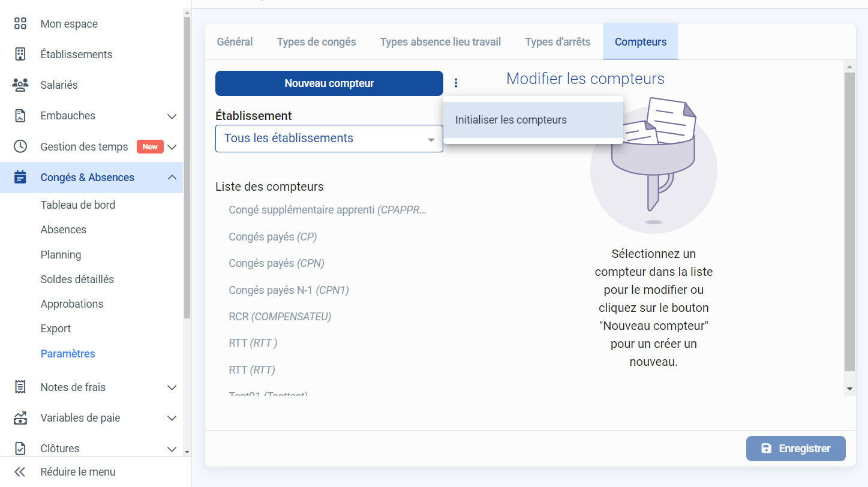This screenshot has height=487, width=868.
Task: Collapse the Congés & Absences section chevron
Action: [x=172, y=177]
